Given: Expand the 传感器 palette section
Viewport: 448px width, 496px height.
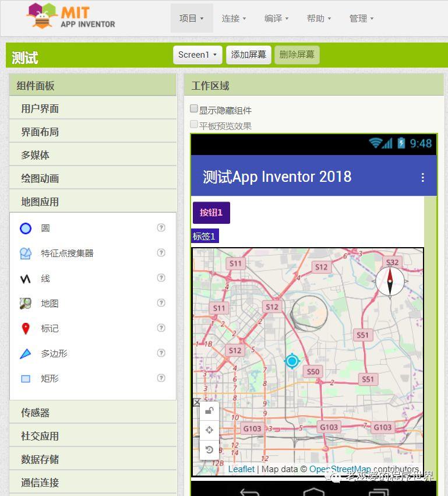Looking at the screenshot, I should (93, 413).
